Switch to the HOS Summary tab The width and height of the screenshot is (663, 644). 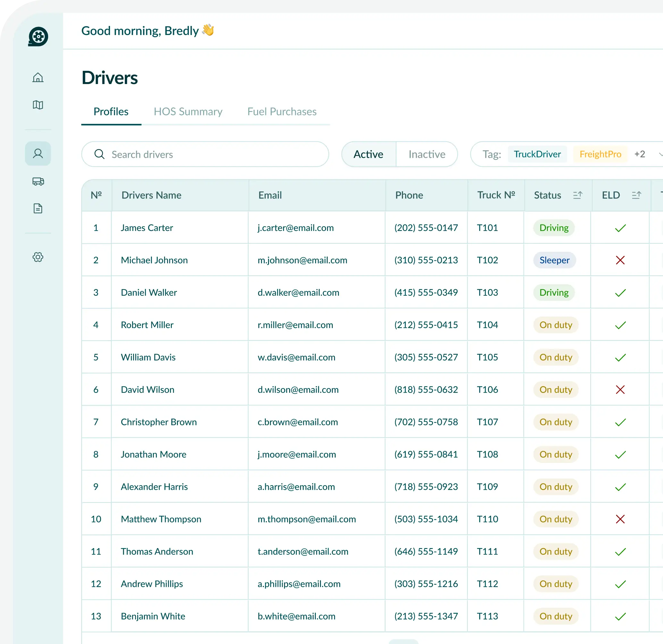coord(188,112)
